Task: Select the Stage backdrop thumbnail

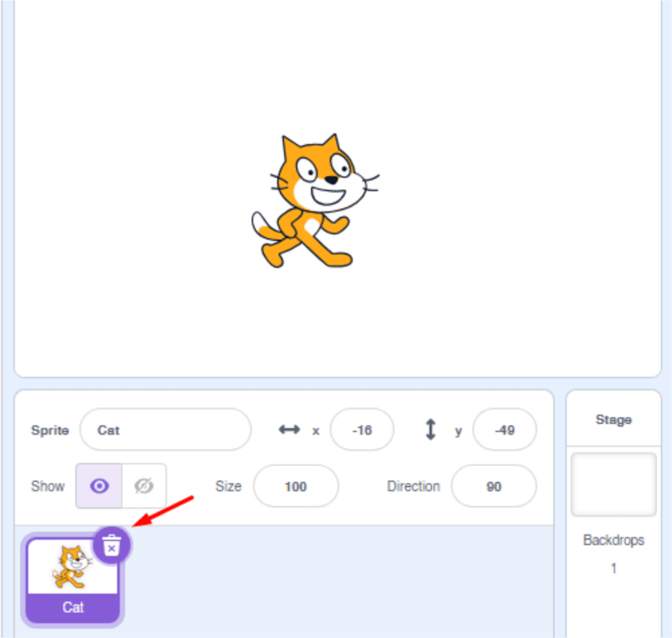Action: pyautogui.click(x=614, y=484)
